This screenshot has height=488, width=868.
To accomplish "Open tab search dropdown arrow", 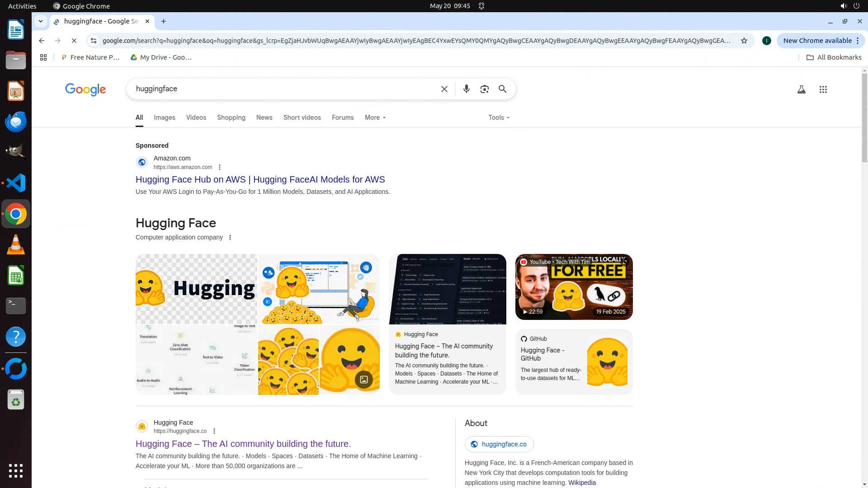I will pyautogui.click(x=41, y=21).
